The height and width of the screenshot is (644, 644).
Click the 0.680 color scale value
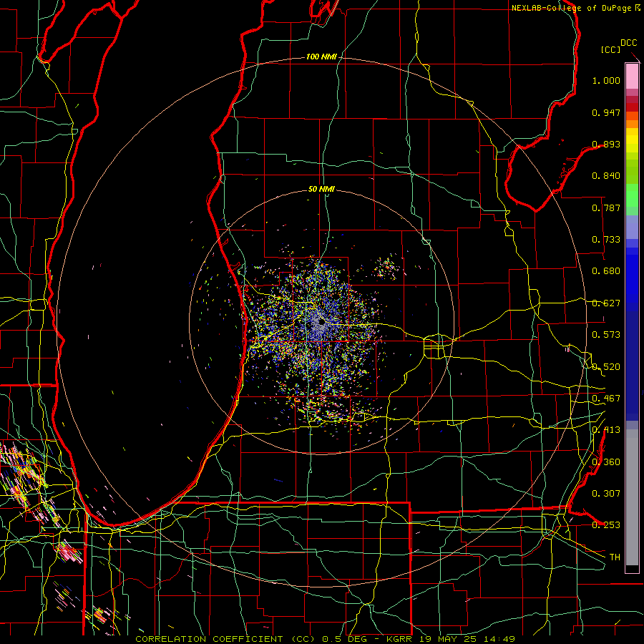point(606,271)
